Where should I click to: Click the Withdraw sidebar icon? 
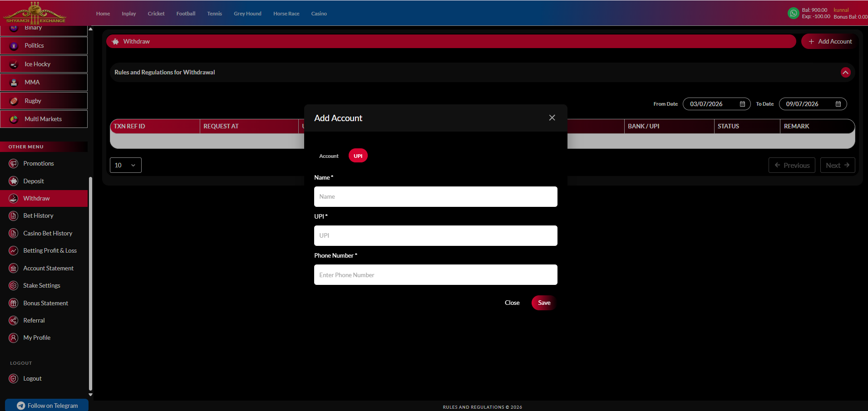click(x=14, y=198)
